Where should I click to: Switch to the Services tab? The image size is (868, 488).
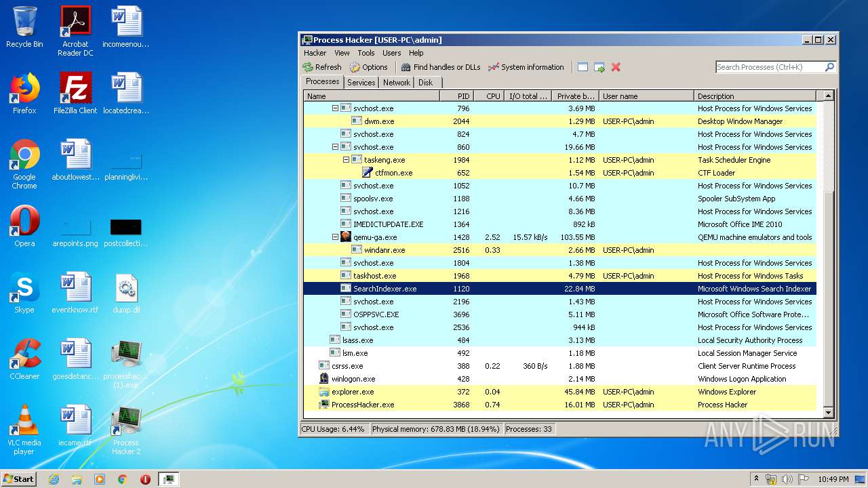[x=361, y=83]
